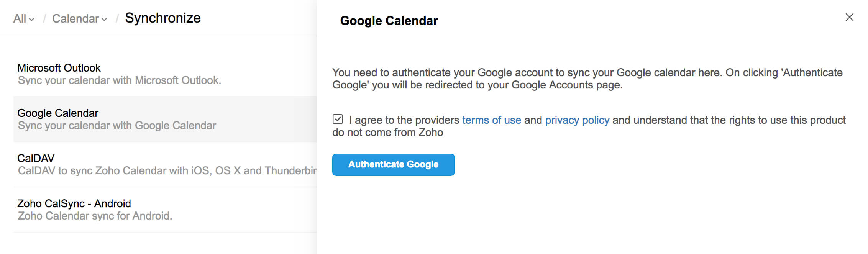
Task: Click the chevron beside "Calendar"
Action: point(103,19)
